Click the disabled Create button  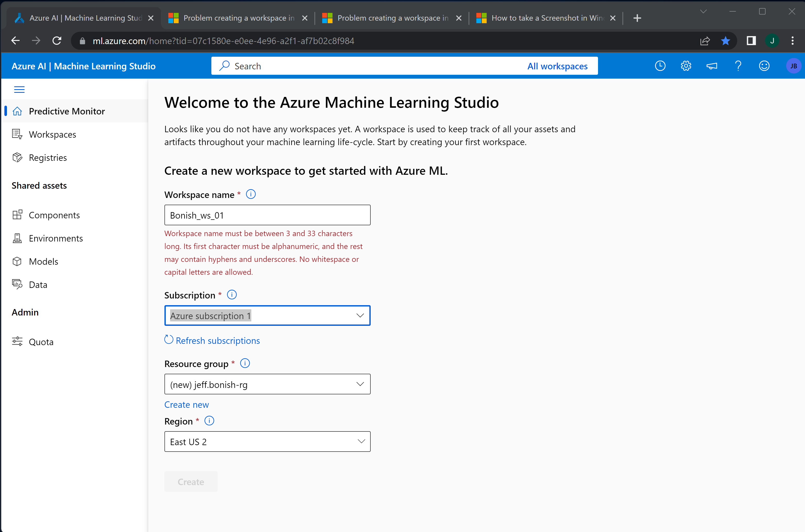click(191, 481)
